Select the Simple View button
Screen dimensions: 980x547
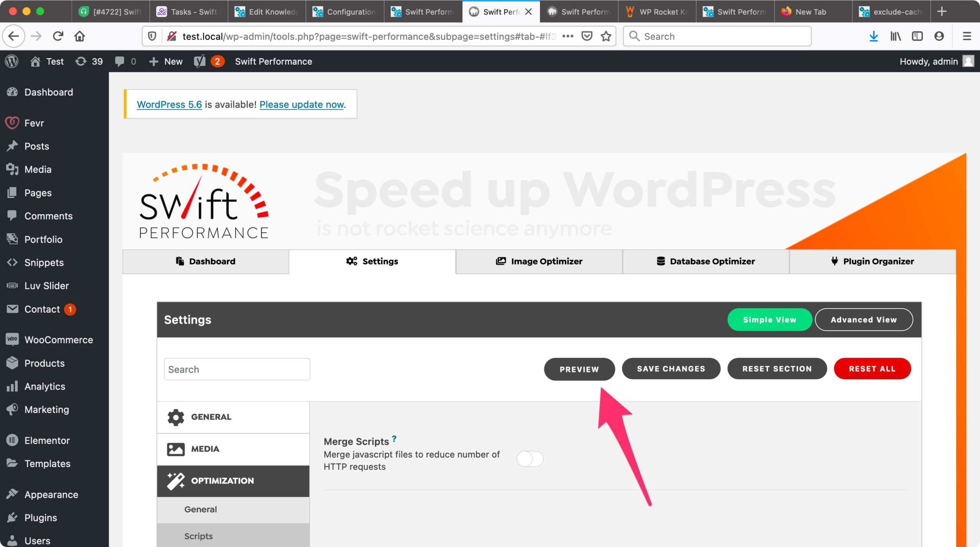click(769, 320)
